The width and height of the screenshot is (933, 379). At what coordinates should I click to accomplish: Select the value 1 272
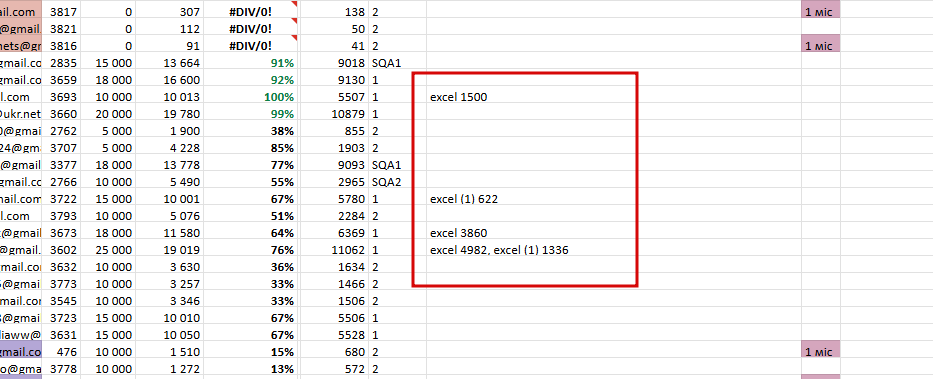[170, 369]
